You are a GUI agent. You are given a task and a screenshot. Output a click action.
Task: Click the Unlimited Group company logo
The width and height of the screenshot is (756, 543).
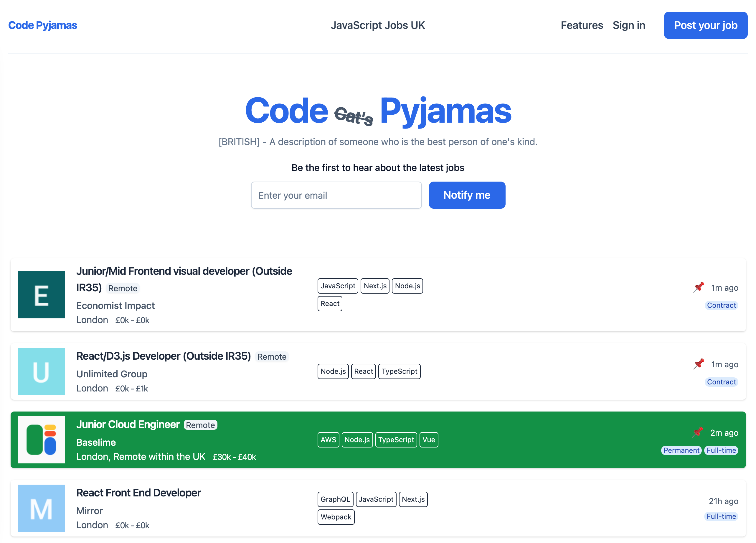[x=41, y=371]
